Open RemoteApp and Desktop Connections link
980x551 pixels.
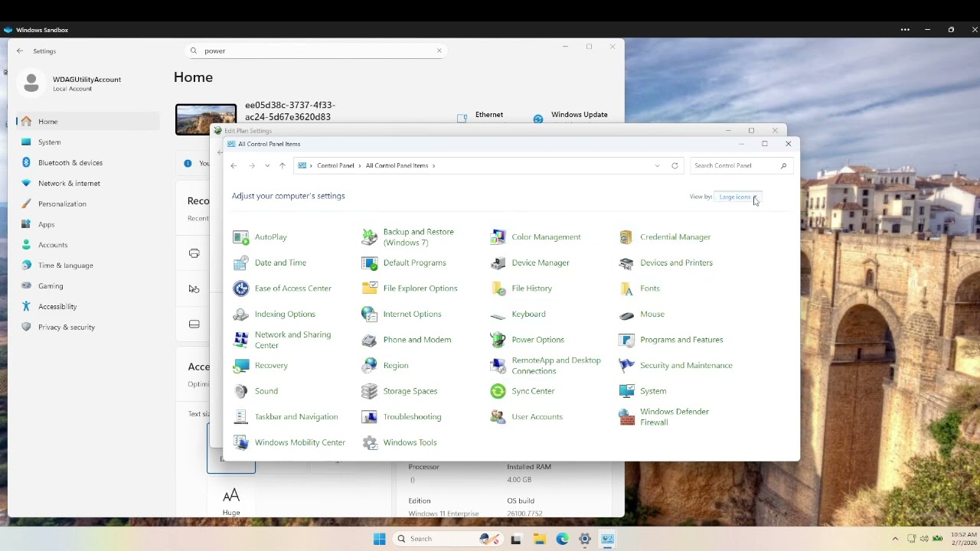(x=556, y=366)
